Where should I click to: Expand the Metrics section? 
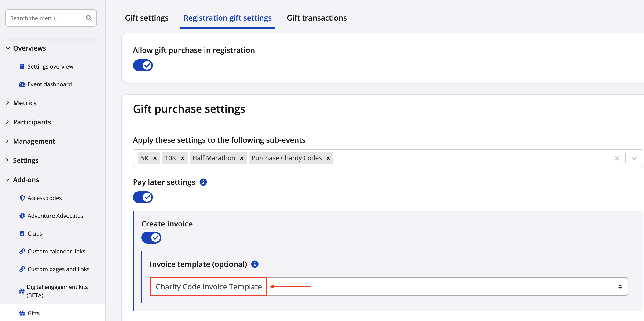pos(25,103)
